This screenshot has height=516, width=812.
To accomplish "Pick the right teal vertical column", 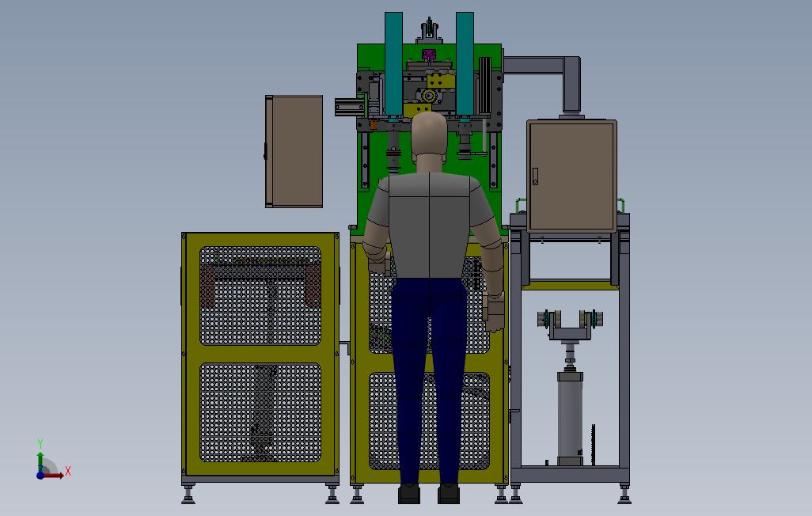I will click(x=465, y=64).
